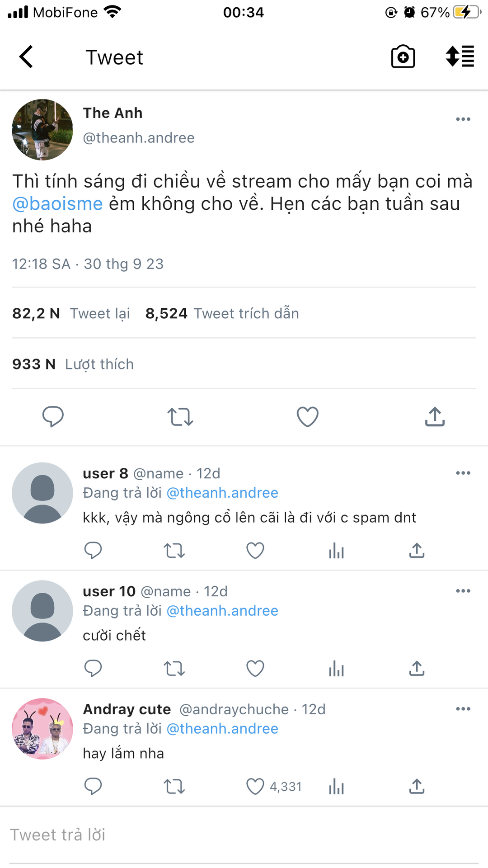This screenshot has height=868, width=488.
Task: Share user 8's reply
Action: pyautogui.click(x=417, y=551)
